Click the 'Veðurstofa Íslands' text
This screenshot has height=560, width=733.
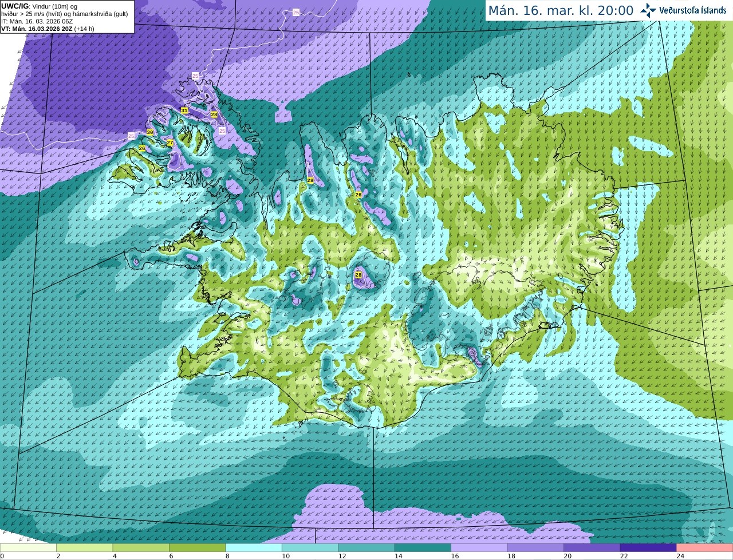[692, 10]
